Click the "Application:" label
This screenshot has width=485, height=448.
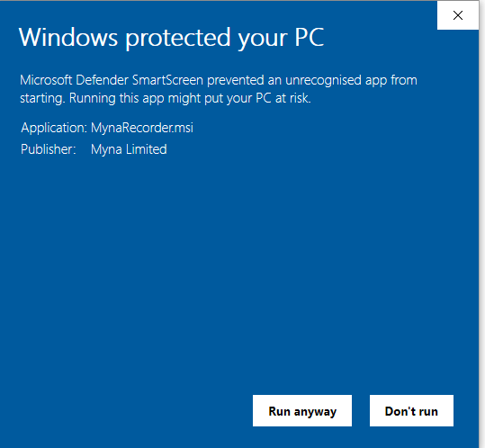coord(54,128)
